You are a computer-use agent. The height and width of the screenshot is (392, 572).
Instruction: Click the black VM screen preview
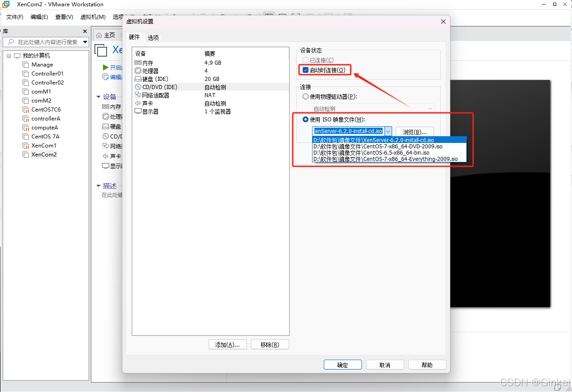coord(500,194)
